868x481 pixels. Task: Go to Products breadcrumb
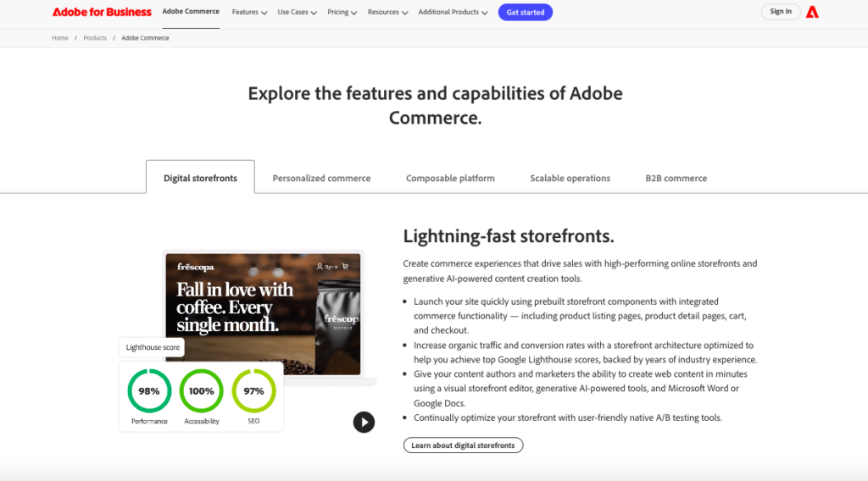click(x=95, y=38)
